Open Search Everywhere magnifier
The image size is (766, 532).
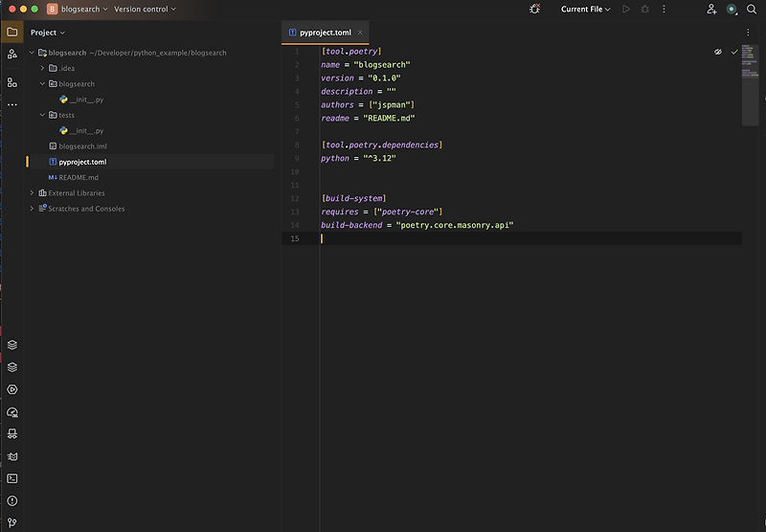click(752, 9)
